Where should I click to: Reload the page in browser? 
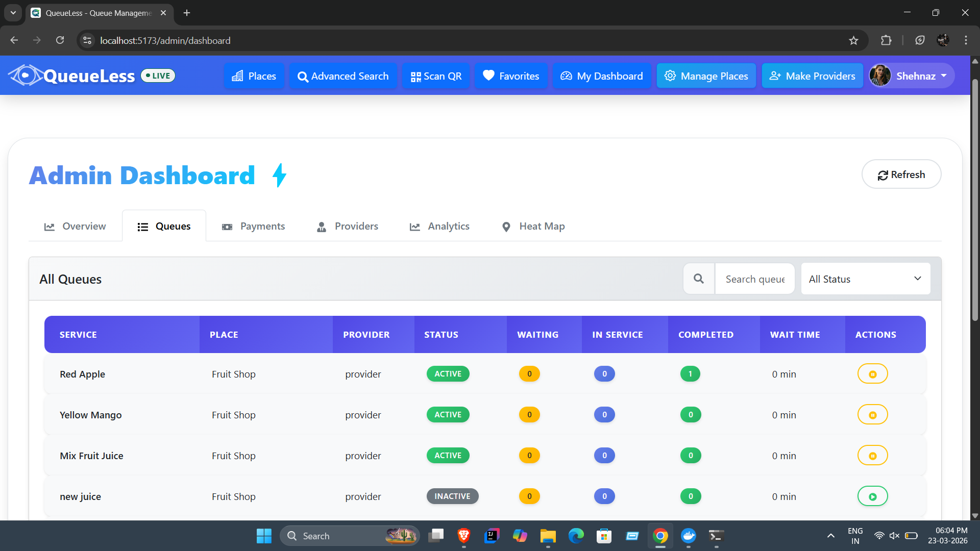tap(60, 40)
